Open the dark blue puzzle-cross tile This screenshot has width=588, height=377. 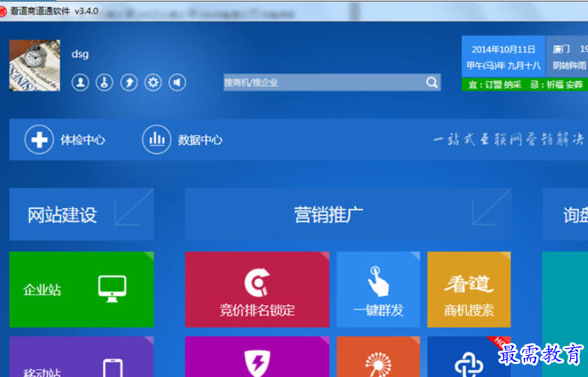tap(469, 357)
